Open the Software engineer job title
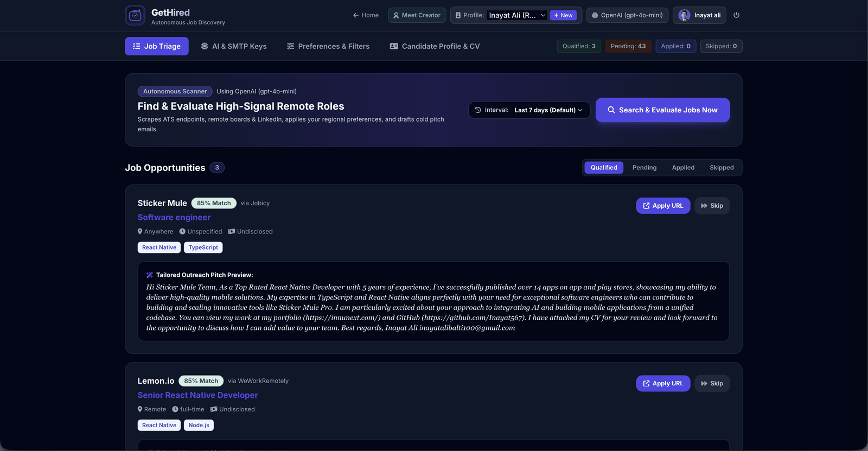Image resolution: width=868 pixels, height=451 pixels. coord(174,217)
